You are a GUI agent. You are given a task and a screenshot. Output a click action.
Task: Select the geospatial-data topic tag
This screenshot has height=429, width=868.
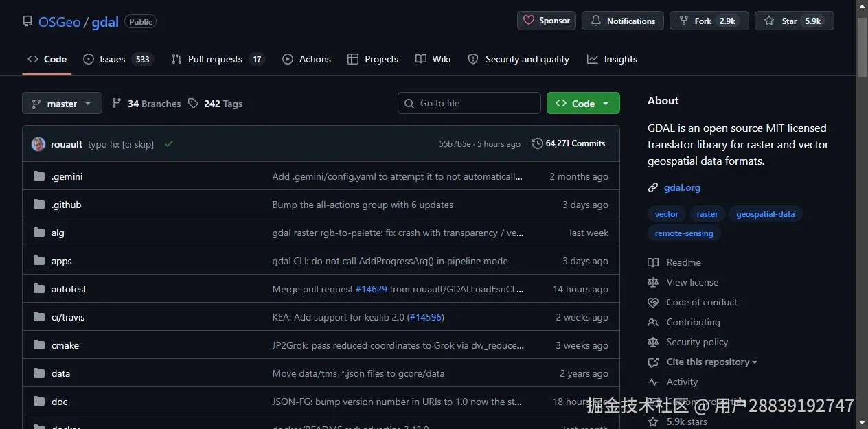765,214
